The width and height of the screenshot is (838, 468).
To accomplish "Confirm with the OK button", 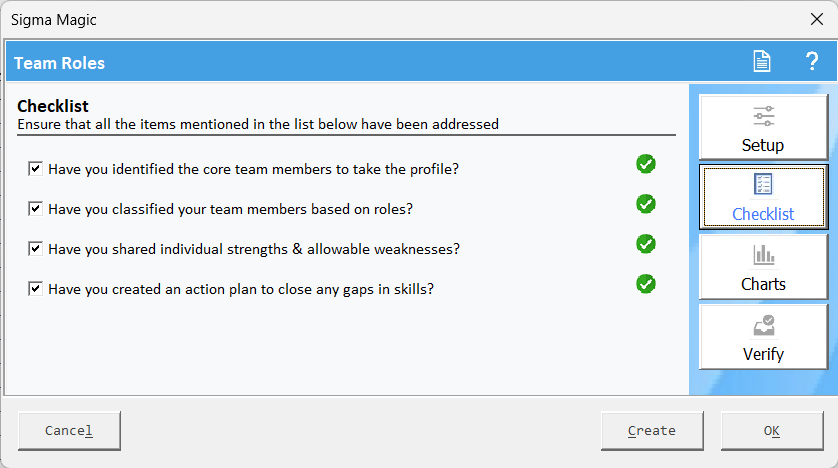I will (x=772, y=431).
